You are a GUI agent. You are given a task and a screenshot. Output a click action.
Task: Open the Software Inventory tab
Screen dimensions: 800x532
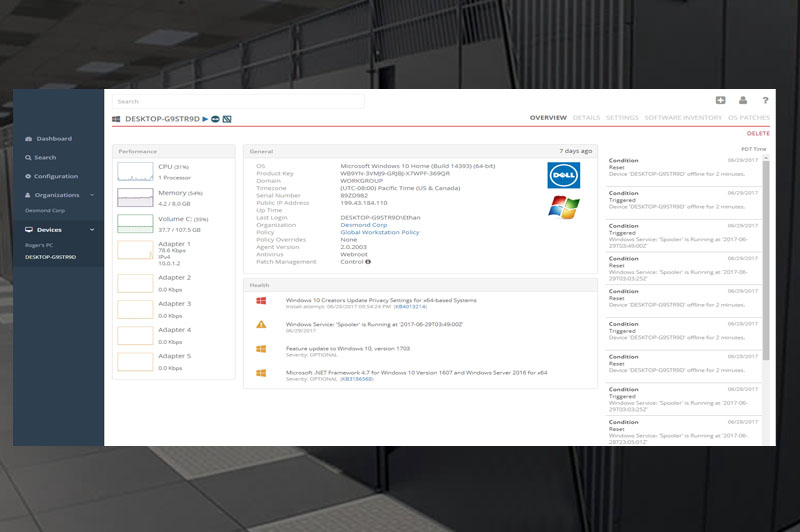[683, 118]
